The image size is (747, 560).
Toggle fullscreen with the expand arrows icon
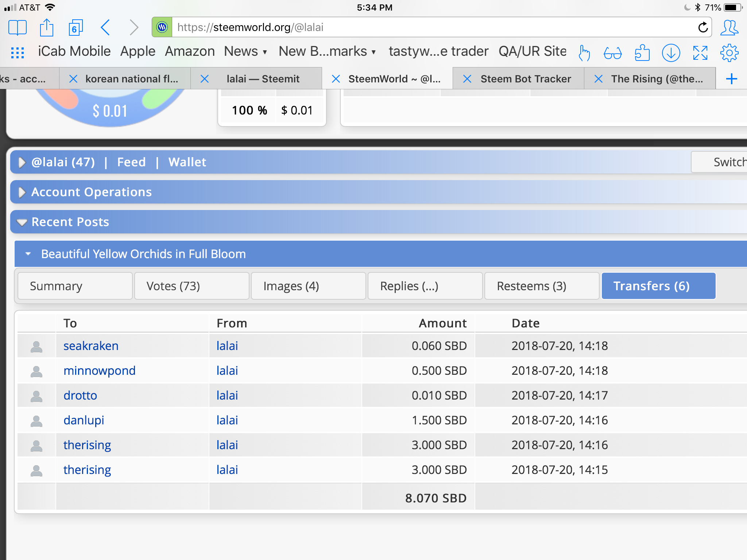700,53
